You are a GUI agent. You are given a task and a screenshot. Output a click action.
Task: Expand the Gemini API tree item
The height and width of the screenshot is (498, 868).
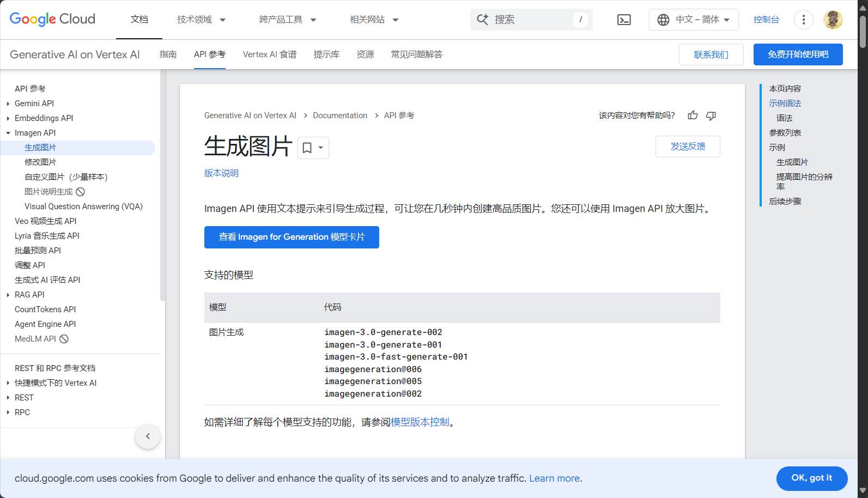click(x=8, y=104)
